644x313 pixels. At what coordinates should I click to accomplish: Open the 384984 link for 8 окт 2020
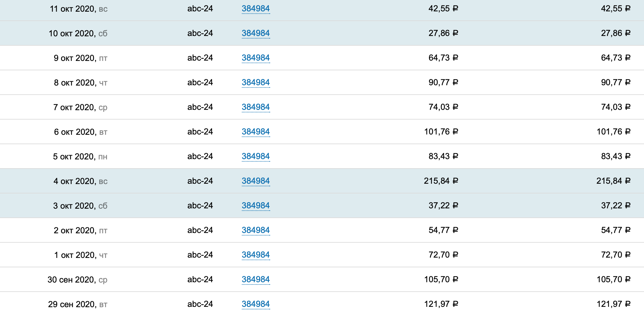(256, 83)
